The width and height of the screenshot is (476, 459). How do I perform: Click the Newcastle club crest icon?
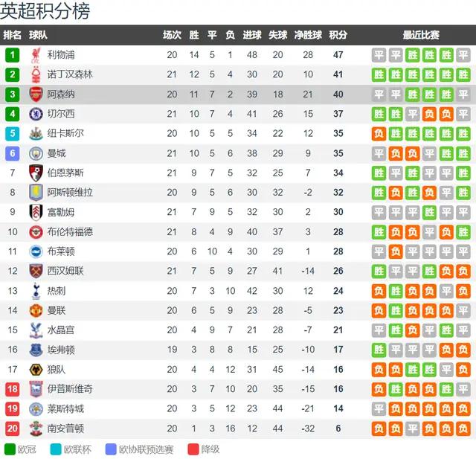coord(35,134)
